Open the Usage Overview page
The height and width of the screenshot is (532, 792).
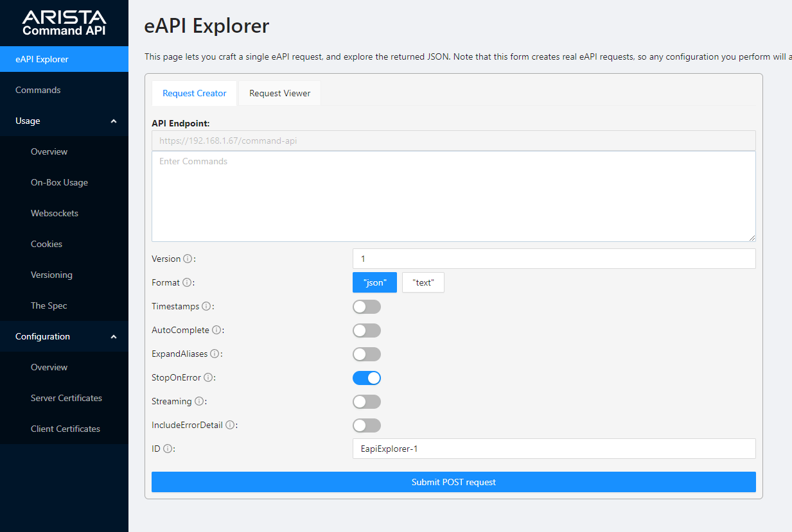click(64, 151)
